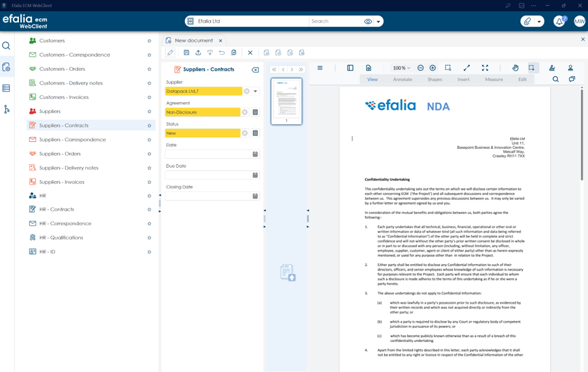Viewport: 588px width, 372px height.
Task: Favorite the Customers category star
Action: pyautogui.click(x=149, y=41)
